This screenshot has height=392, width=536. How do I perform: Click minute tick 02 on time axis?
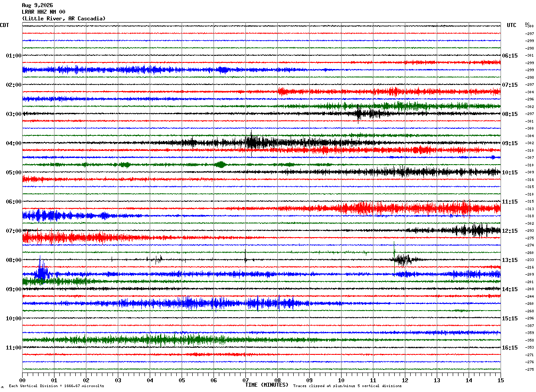pos(86,380)
